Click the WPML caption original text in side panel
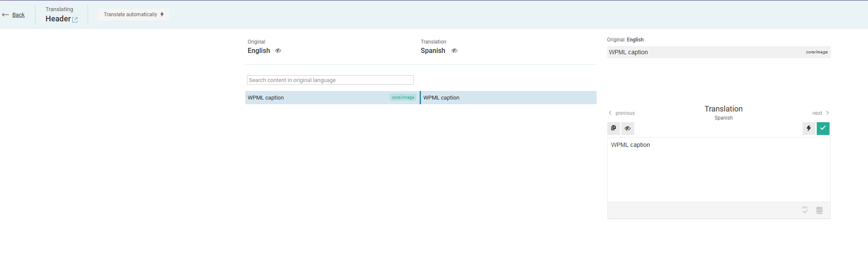 coord(628,52)
